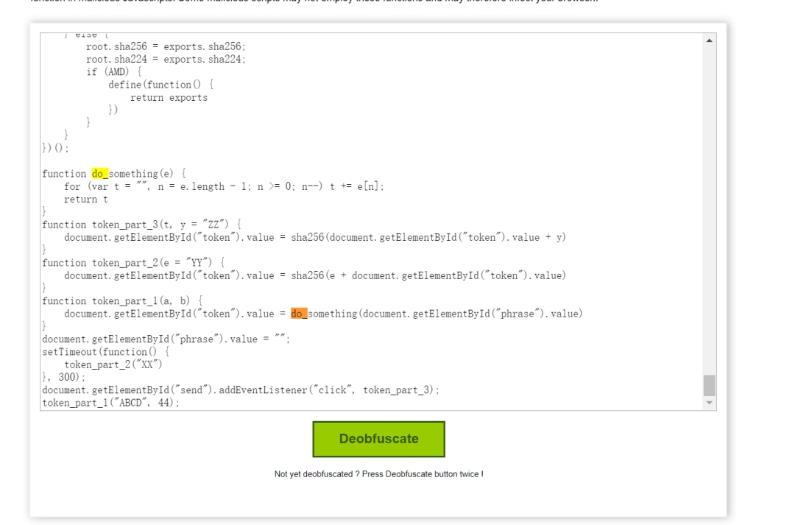Click the yellow highlighted 'do_' in function definition
The height and width of the screenshot is (525, 812).
tap(100, 174)
